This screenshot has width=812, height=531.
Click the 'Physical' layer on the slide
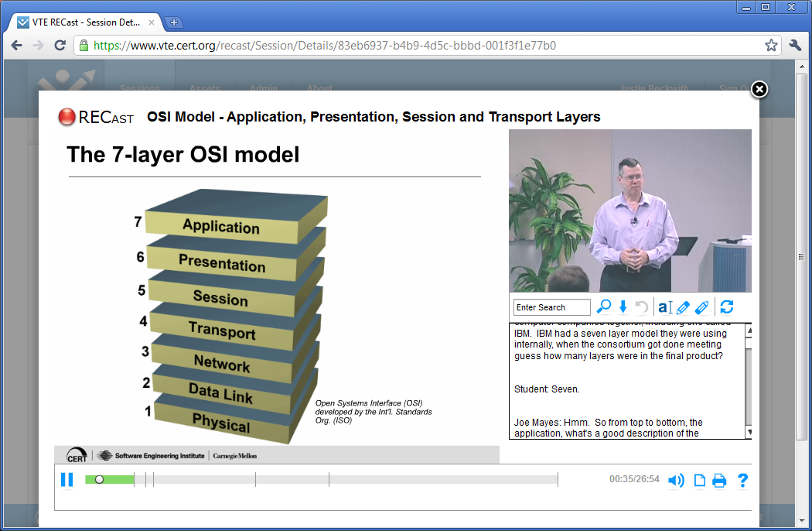click(221, 423)
